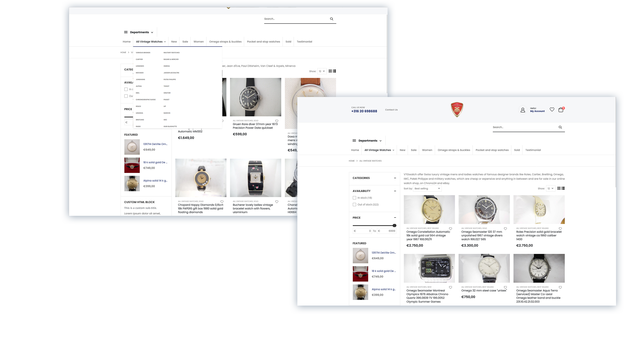Click the My Account user icon
Image resolution: width=624 pixels, height=364 pixels.
pos(523,110)
